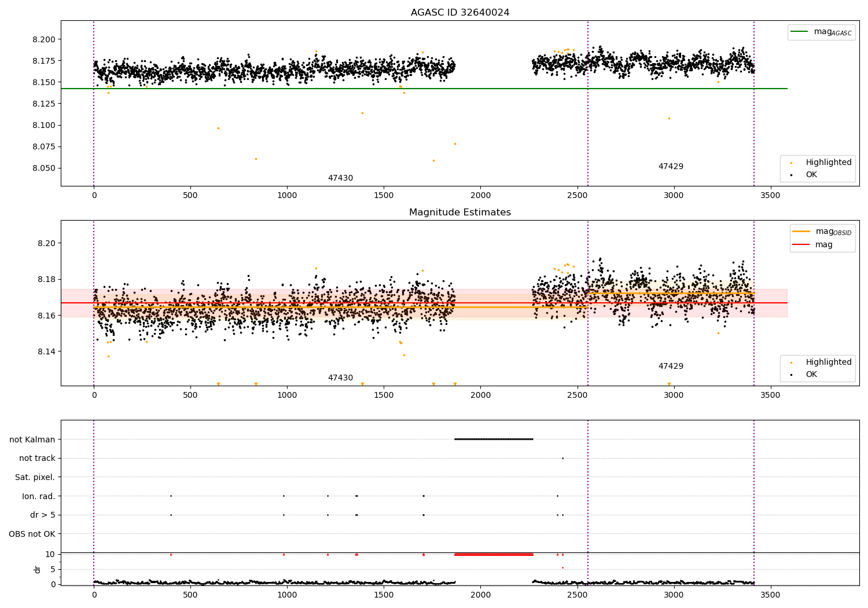Image resolution: width=868 pixels, height=608 pixels.
Task: Select Highlighted marker in top plot legend
Action: coord(791,163)
